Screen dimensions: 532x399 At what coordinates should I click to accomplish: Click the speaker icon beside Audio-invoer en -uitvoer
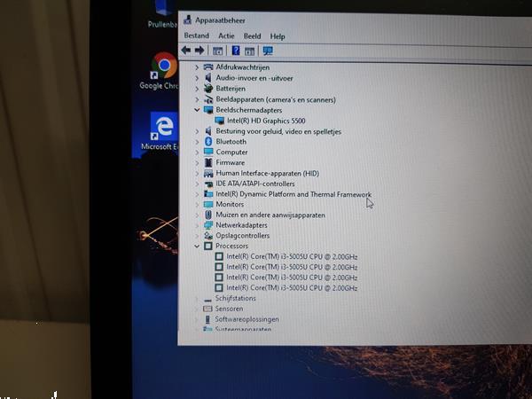(208, 78)
